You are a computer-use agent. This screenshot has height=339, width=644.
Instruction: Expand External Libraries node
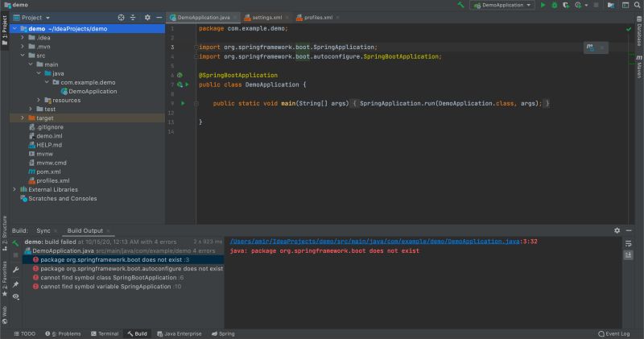pos(14,189)
